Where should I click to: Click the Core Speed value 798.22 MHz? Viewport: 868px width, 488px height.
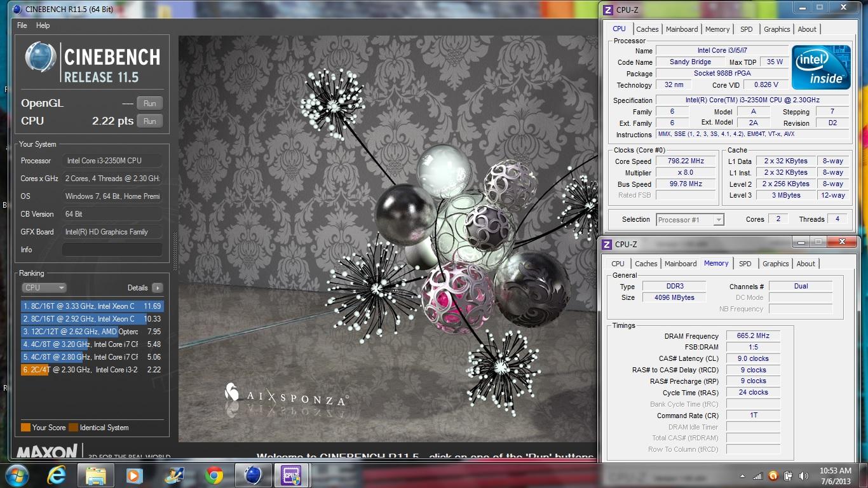pyautogui.click(x=686, y=161)
